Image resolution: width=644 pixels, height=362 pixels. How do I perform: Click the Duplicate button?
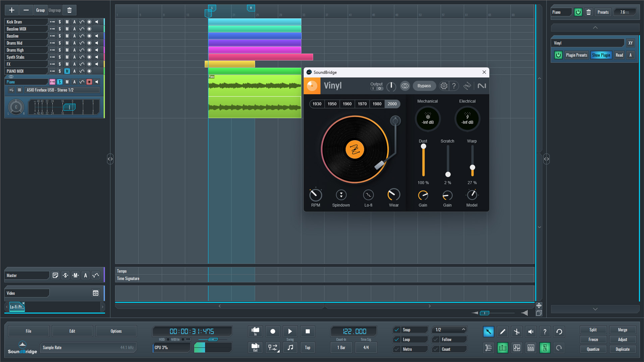click(623, 349)
